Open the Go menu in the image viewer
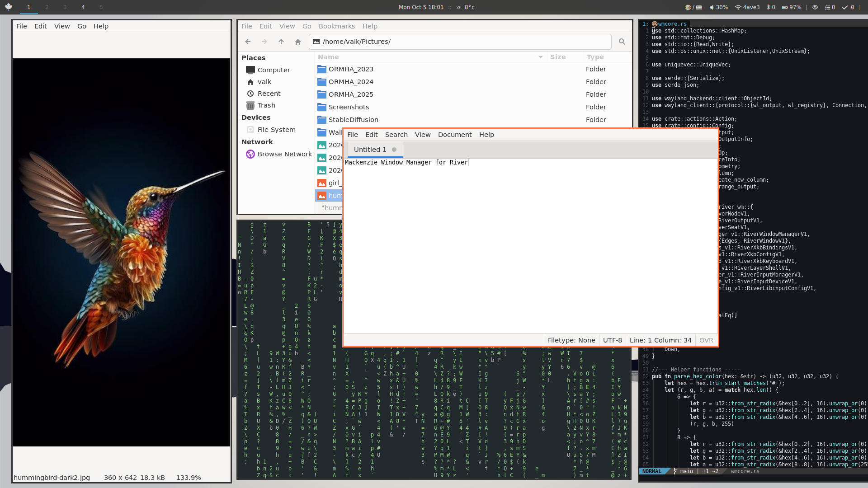 click(x=82, y=26)
